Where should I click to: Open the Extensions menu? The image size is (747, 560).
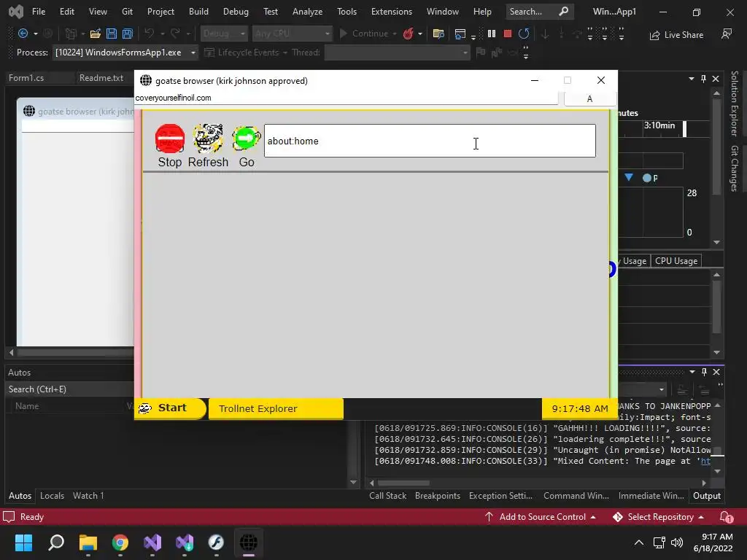[x=391, y=12]
